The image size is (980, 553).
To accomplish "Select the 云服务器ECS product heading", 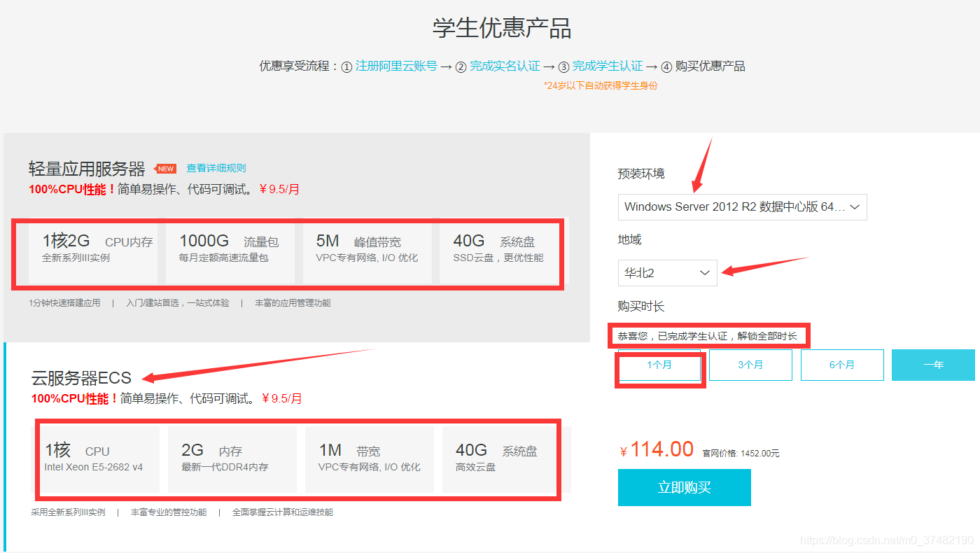I will (81, 378).
